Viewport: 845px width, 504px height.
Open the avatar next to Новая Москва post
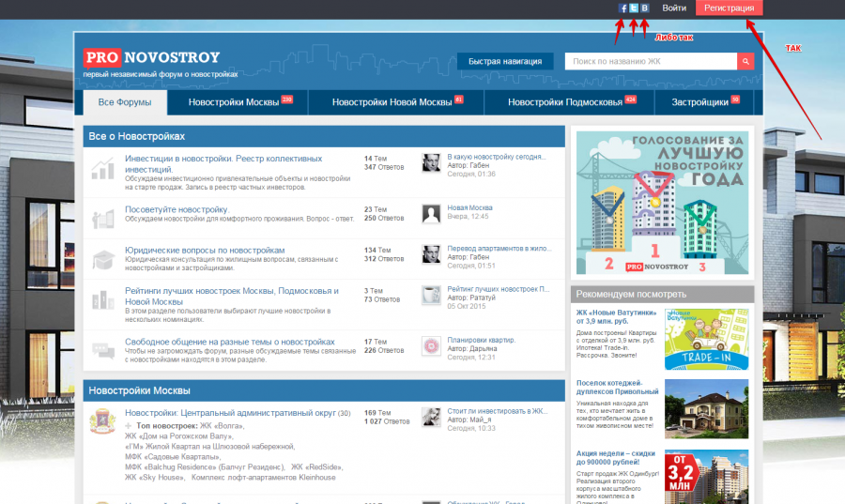tap(431, 214)
